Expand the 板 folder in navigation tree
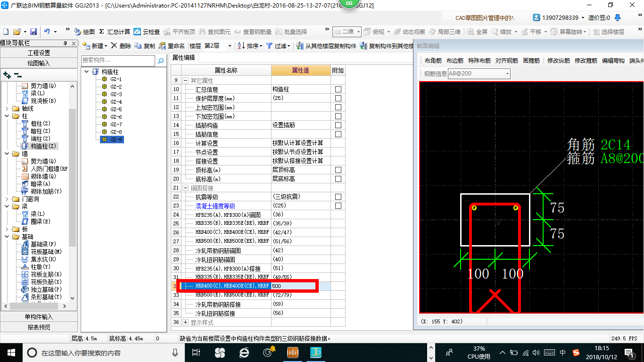 (7, 229)
